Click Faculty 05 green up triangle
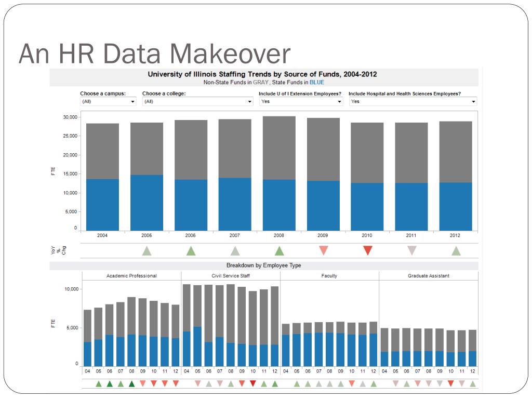 click(297, 384)
